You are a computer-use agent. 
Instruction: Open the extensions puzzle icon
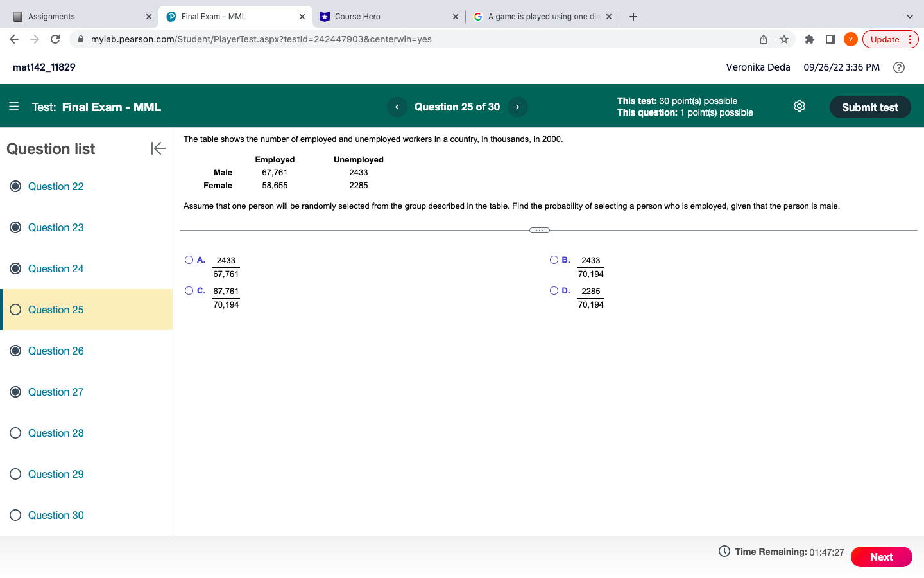tap(810, 39)
